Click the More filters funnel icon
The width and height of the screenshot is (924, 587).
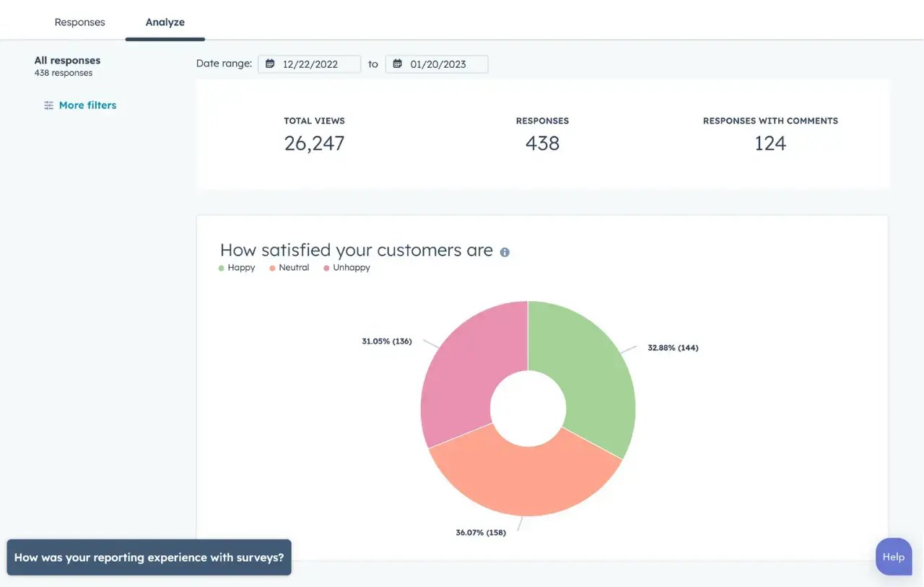pos(48,105)
